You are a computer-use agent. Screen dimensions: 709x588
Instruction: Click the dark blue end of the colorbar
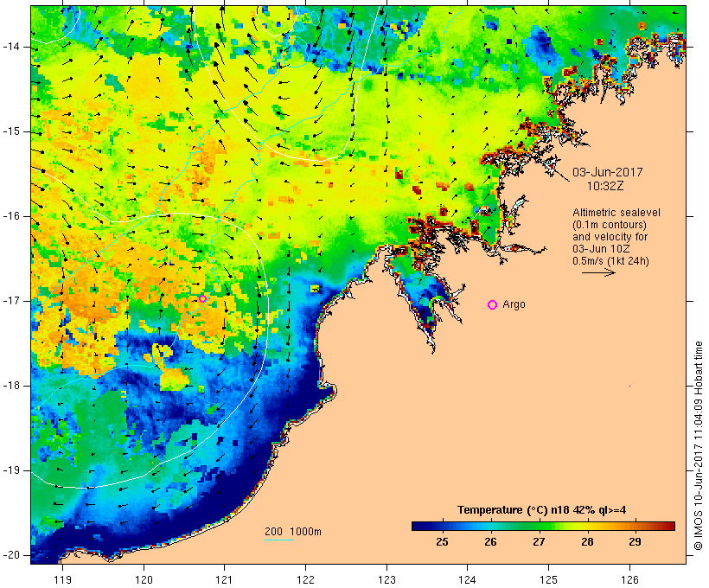pos(416,526)
